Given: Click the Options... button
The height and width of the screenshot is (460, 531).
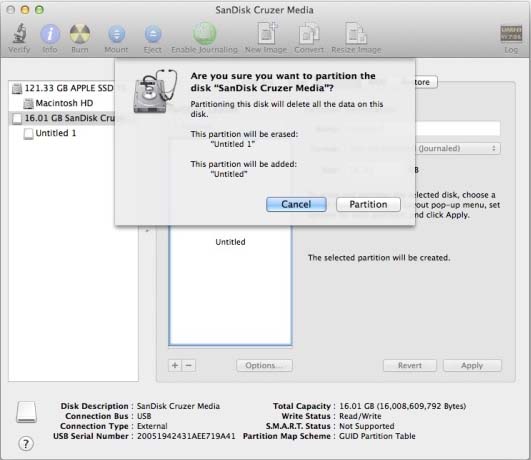Looking at the screenshot, I should coord(264,365).
